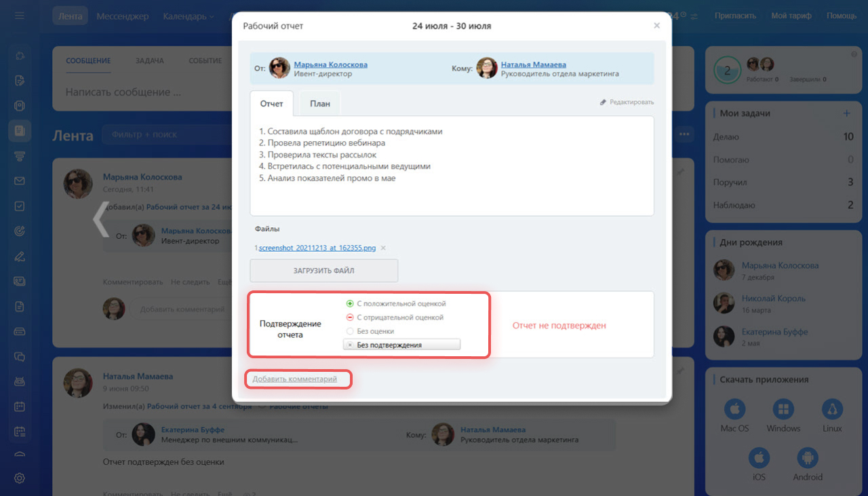Click the target goal icon in sidebar
This screenshot has width=868, height=496.
[x=20, y=231]
